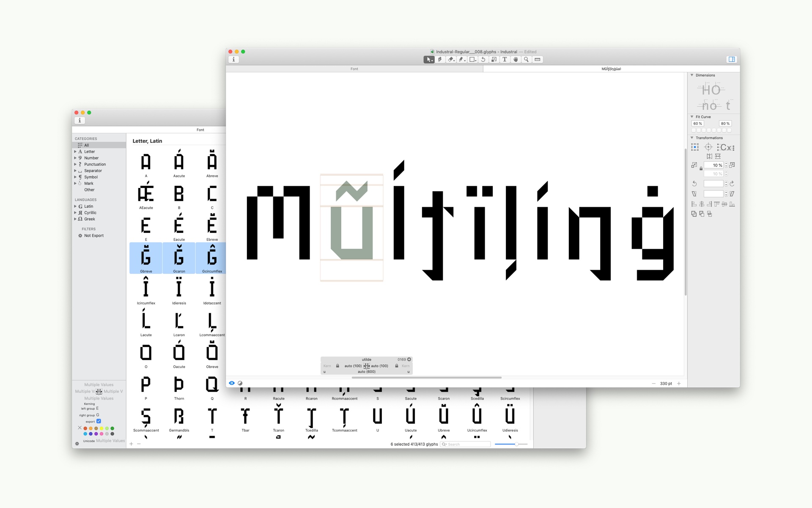Collapse the Dimensions section

(692, 75)
